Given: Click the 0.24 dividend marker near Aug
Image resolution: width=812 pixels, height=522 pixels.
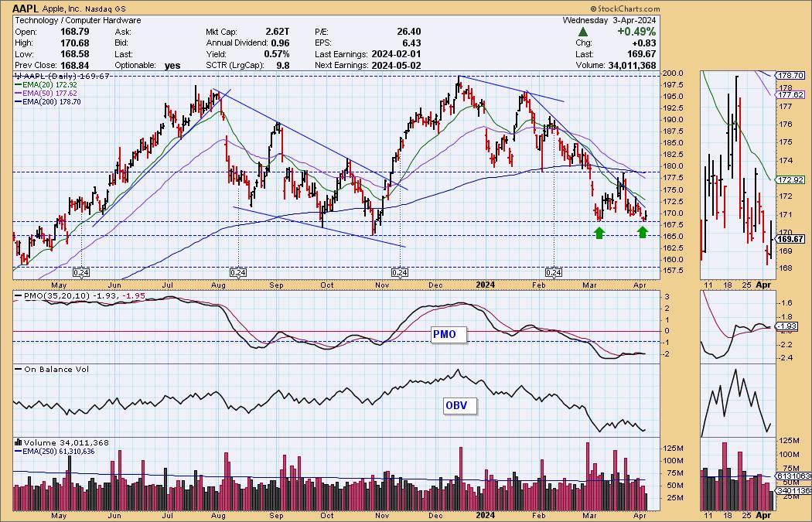Looking at the screenshot, I should point(237,272).
